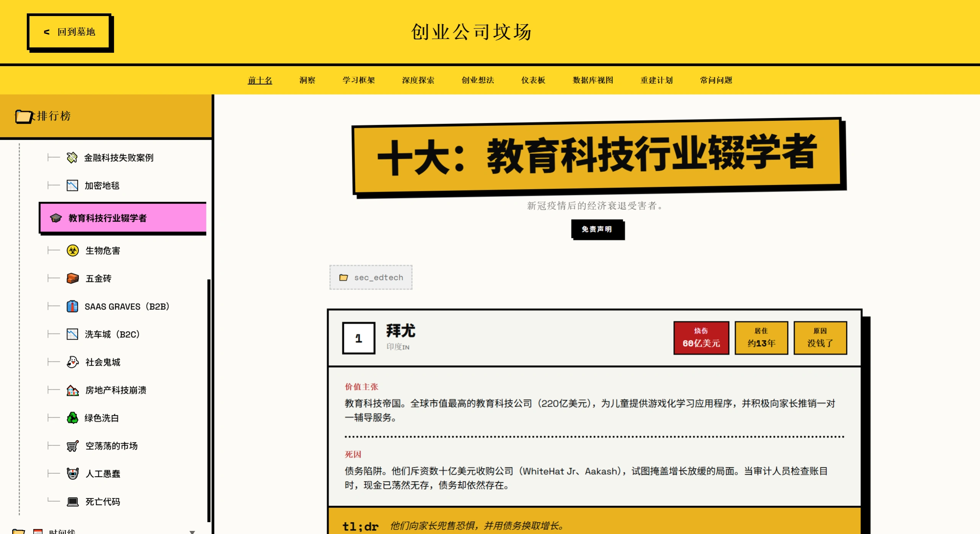Viewport: 980px width, 534px height.
Task: Click the sidebar vertical scrollbar
Action: 209,401
